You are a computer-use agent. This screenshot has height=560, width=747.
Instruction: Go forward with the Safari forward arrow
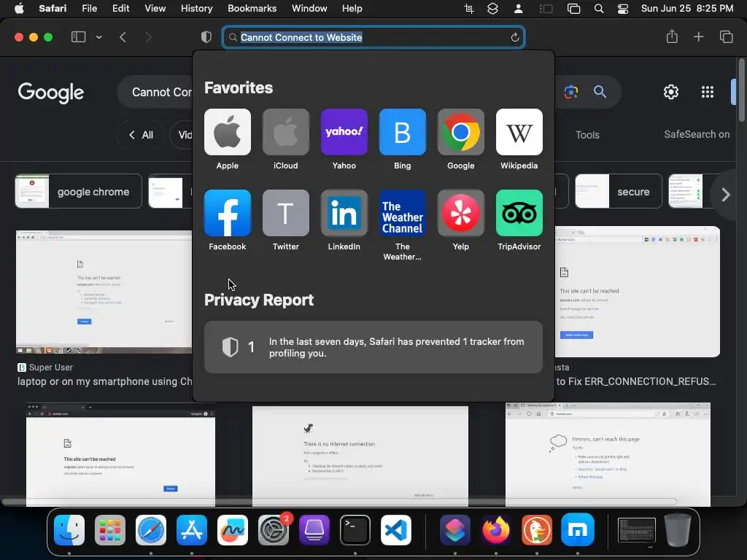click(x=148, y=37)
